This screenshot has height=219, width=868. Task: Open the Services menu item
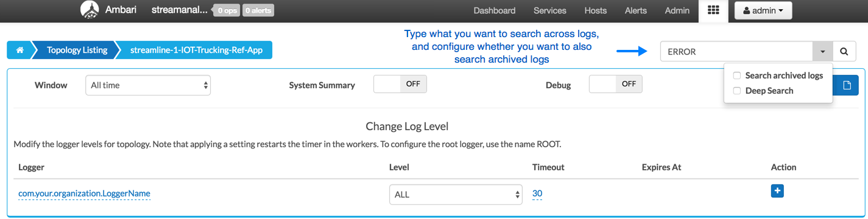click(x=550, y=10)
